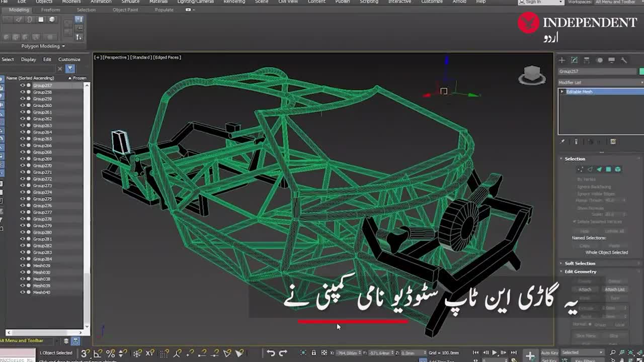Click the object name field Group257

[x=597, y=71]
